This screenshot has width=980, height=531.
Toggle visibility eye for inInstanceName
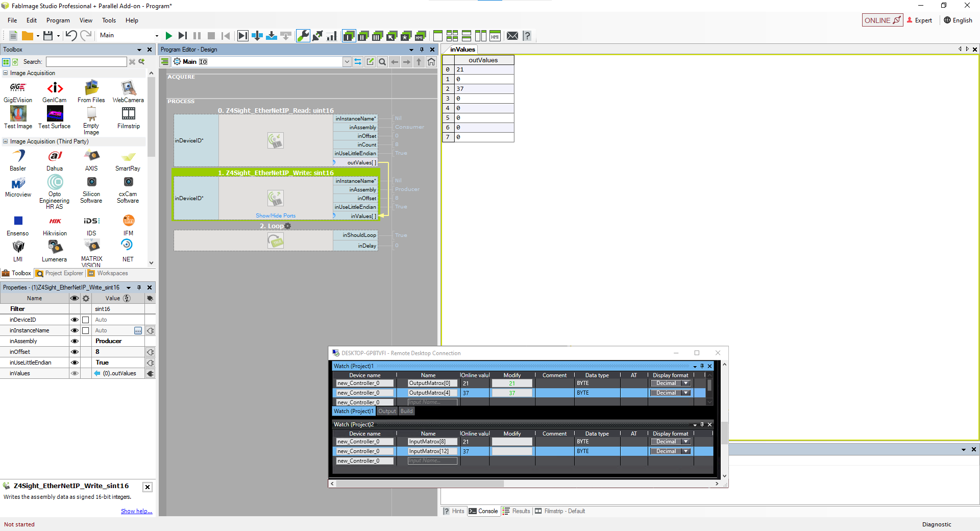pyautogui.click(x=75, y=331)
